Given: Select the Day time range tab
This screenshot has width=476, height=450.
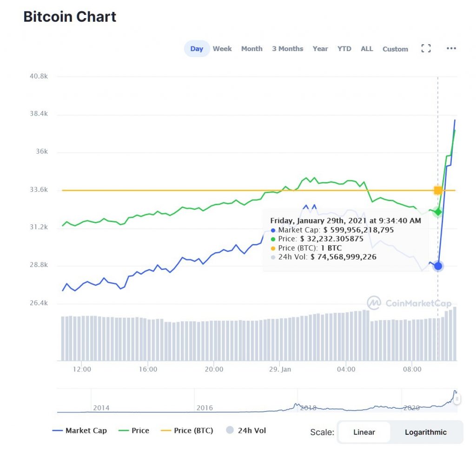Looking at the screenshot, I should tap(197, 49).
